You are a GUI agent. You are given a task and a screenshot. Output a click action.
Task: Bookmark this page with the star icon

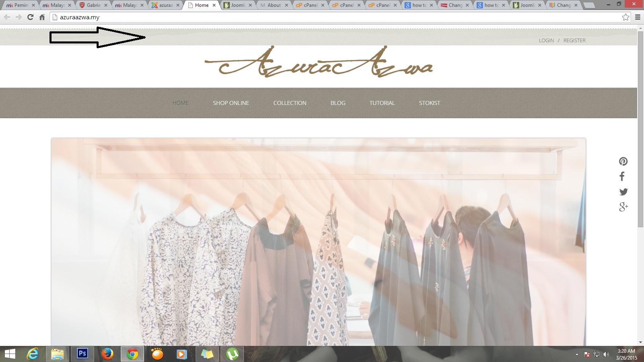point(625,17)
